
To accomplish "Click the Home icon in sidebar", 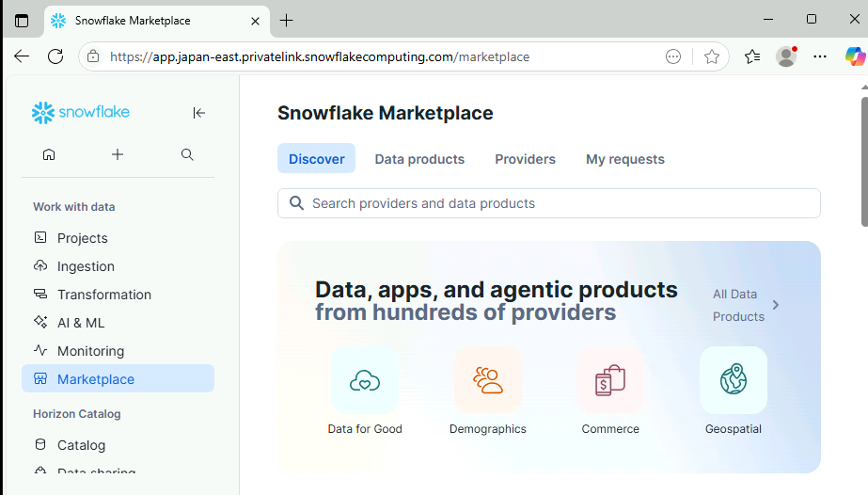I will tap(49, 154).
